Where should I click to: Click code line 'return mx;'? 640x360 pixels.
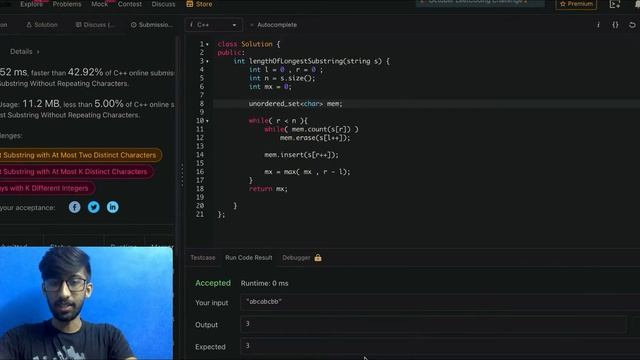click(268, 189)
